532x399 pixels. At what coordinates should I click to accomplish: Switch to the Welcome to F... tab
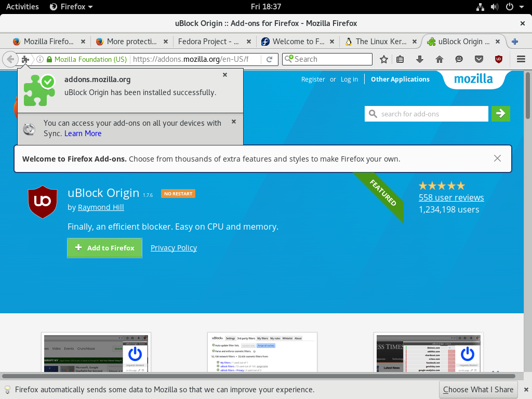[298, 42]
